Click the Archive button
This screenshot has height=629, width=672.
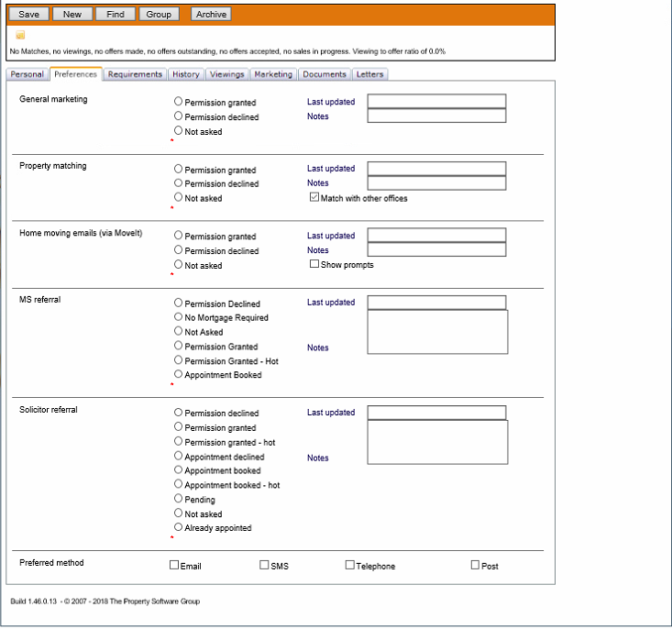[x=211, y=14]
